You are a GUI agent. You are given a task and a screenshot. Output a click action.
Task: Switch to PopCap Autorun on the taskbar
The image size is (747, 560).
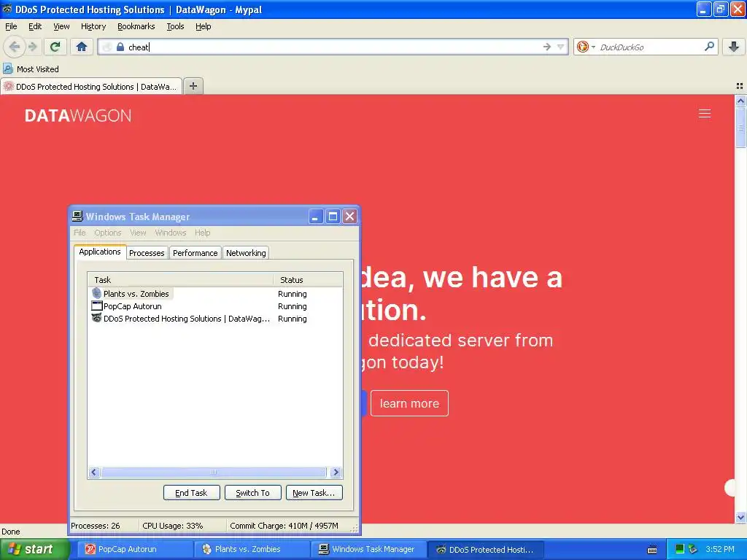(x=135, y=549)
